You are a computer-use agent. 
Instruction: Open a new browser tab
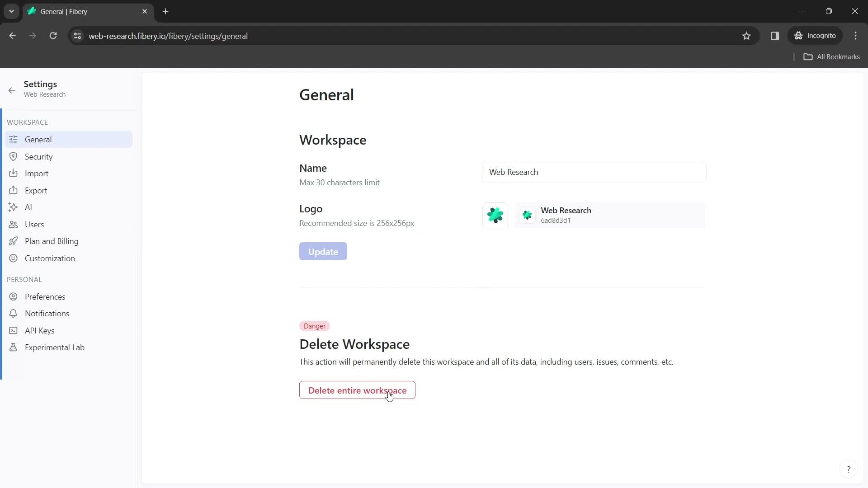click(165, 11)
